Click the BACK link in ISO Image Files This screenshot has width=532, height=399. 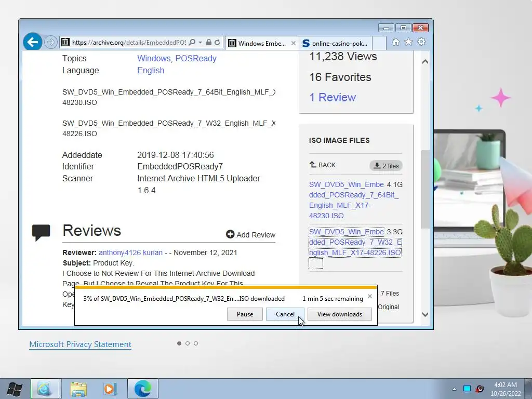322,165
